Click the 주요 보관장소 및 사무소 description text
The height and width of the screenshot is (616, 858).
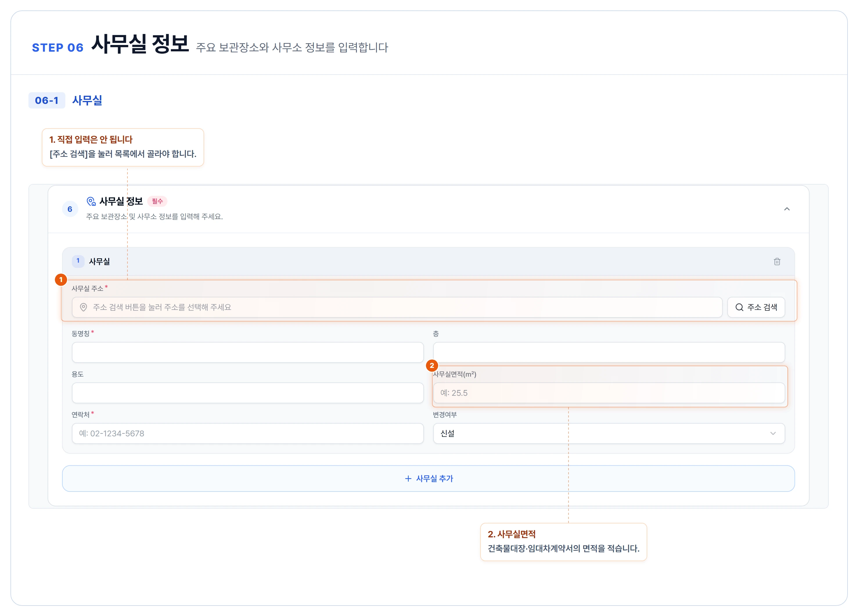click(154, 217)
